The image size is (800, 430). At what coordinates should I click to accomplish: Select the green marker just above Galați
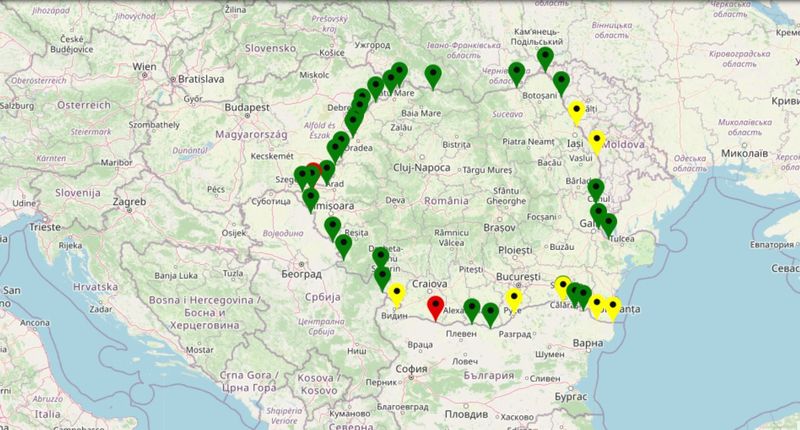pyautogui.click(x=598, y=215)
